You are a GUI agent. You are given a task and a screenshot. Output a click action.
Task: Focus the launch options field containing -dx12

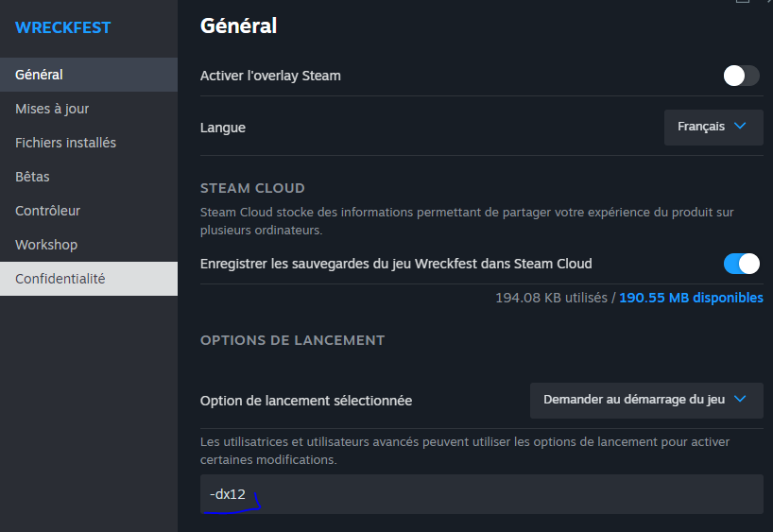point(481,494)
